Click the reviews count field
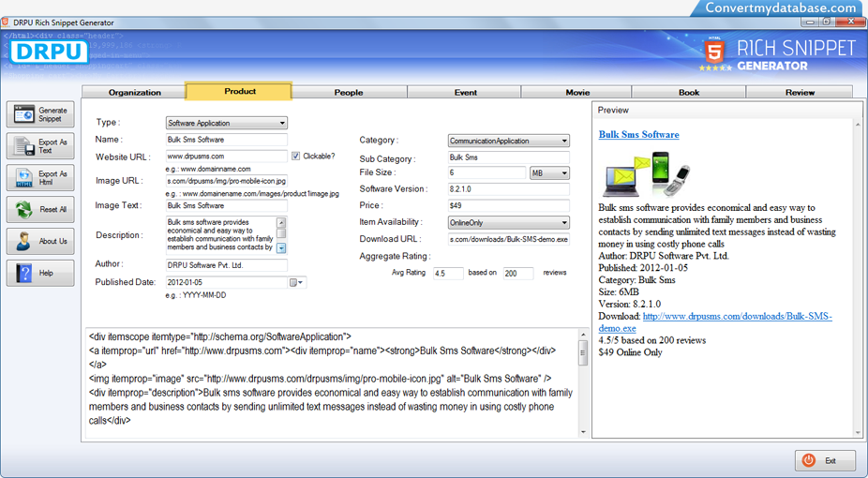The image size is (868, 478). 518,274
